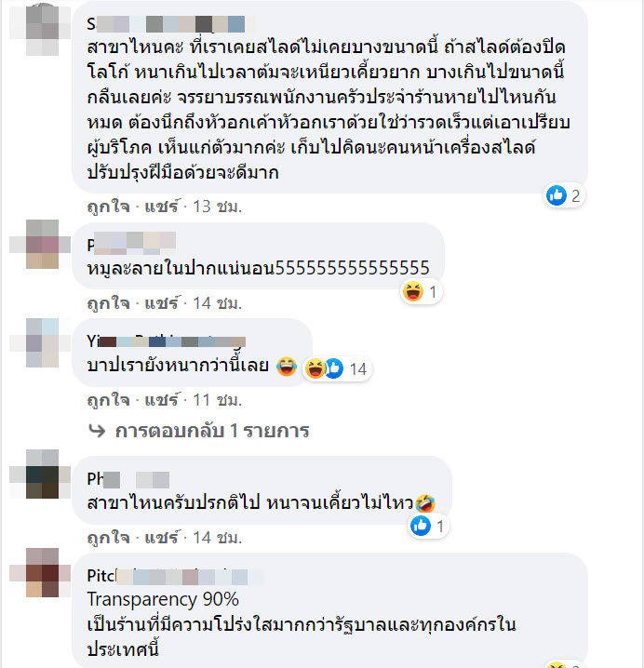The image size is (644, 668).
Task: Like the 'บาปเรายังหนากว่านี้เลย' comment
Action: point(108,400)
